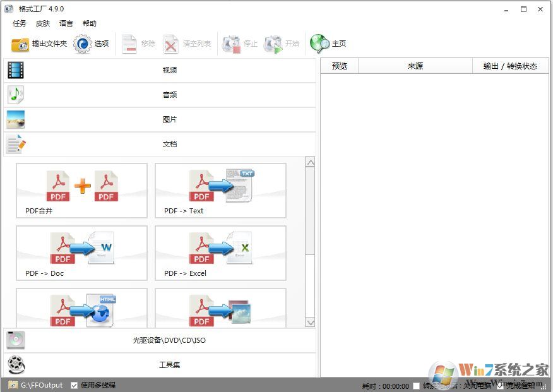
Task: Open the 主页 homepage globe icon
Action: point(319,44)
